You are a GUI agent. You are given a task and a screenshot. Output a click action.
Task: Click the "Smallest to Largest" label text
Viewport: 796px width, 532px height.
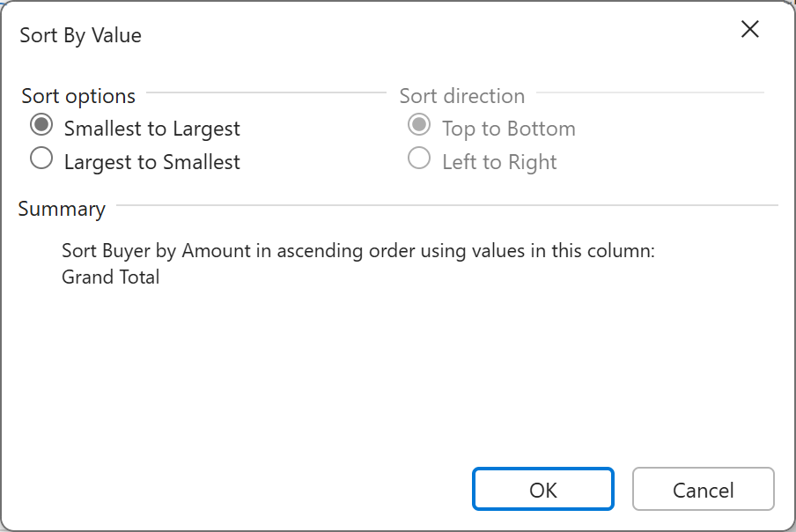pos(151,129)
